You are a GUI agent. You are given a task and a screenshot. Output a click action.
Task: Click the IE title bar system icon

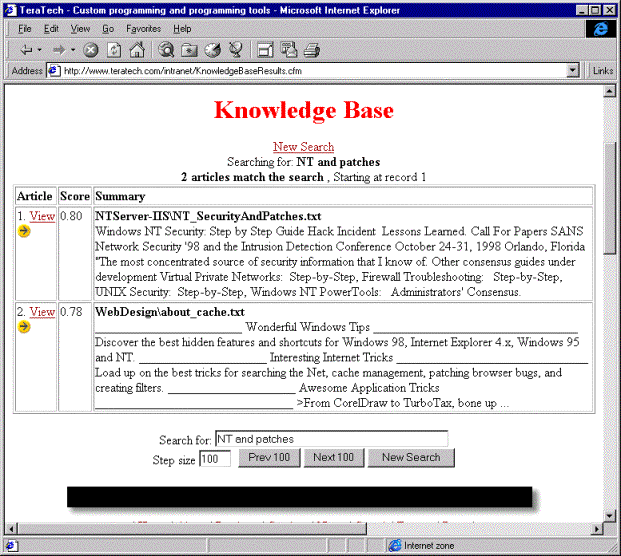tap(11, 10)
